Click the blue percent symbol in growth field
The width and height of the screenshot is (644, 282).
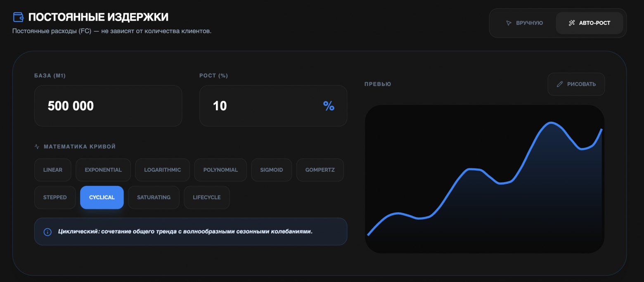[329, 106]
